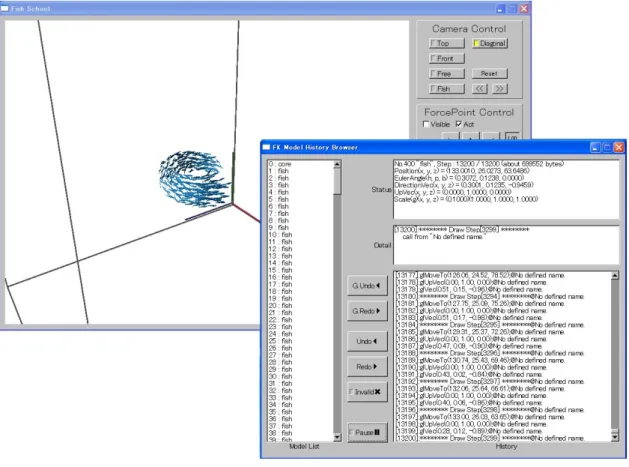The image size is (629, 467).
Task: Enable the ForcePoint Visible checkbox
Action: (x=426, y=124)
